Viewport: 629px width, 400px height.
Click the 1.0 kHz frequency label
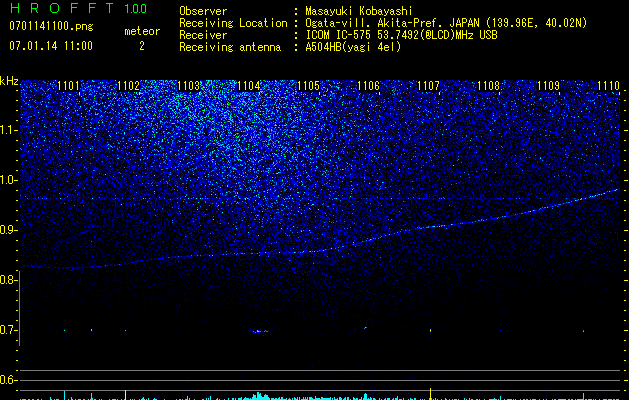coord(8,180)
